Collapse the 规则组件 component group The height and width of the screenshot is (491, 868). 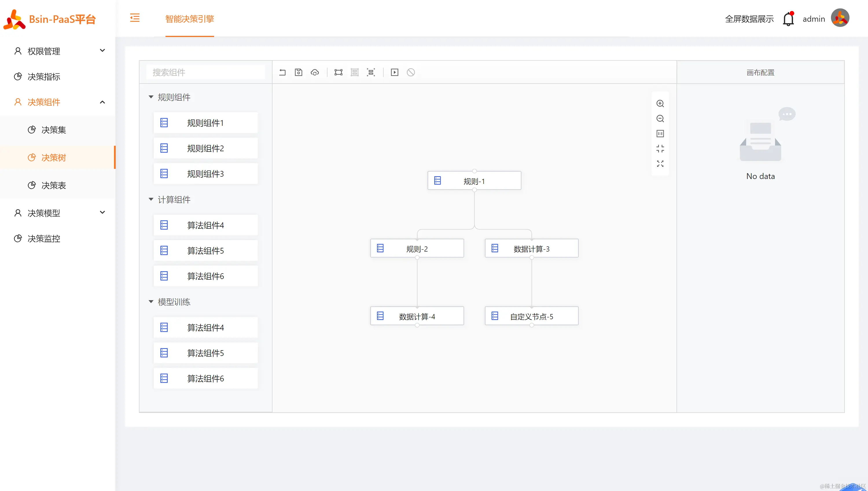click(151, 97)
